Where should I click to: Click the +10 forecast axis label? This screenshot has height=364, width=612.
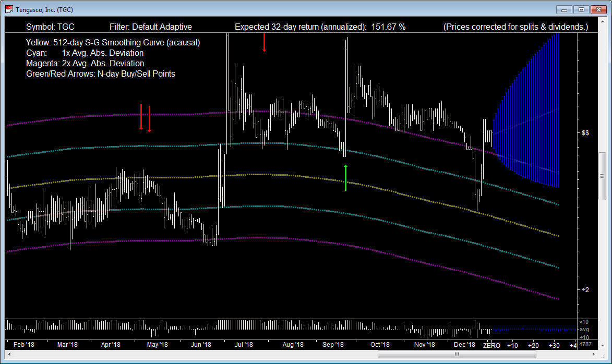[512, 345]
